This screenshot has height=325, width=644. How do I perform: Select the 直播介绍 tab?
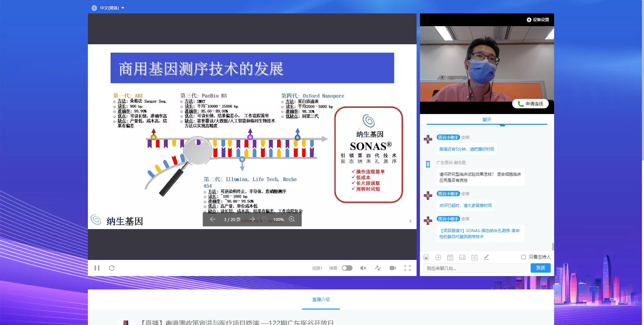(321, 300)
